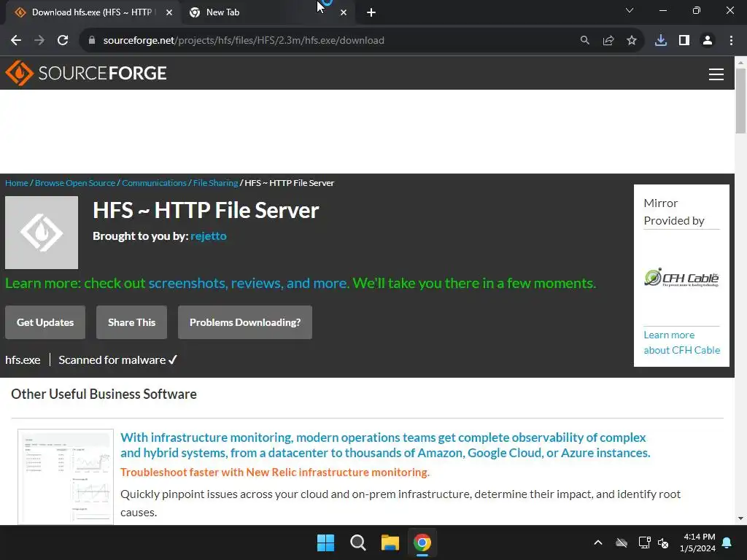The width and height of the screenshot is (747, 560).
Task: Open the File Sharing breadcrumb link
Action: (215, 183)
